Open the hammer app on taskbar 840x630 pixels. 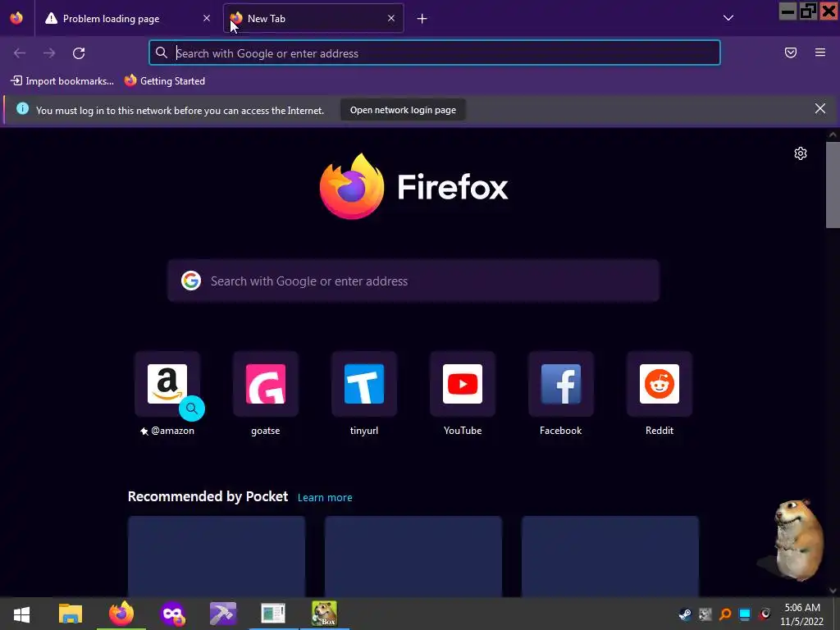(223, 614)
